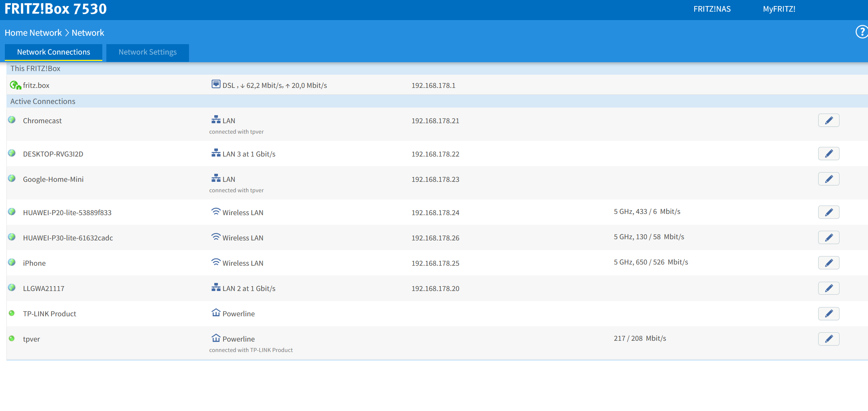Edit the TP-LINK Product device entry
This screenshot has width=868, height=411.
829,313
